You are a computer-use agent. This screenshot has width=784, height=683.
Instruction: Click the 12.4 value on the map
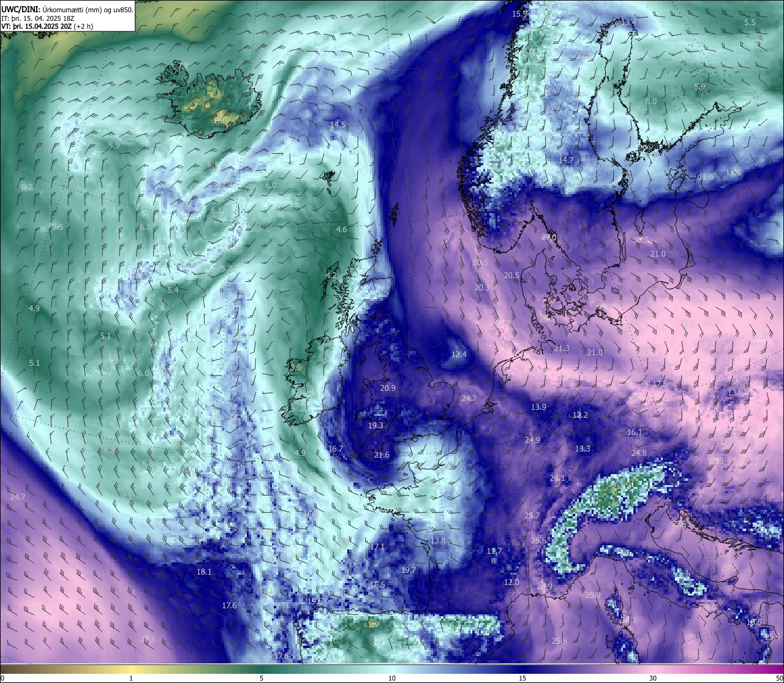pos(459,354)
